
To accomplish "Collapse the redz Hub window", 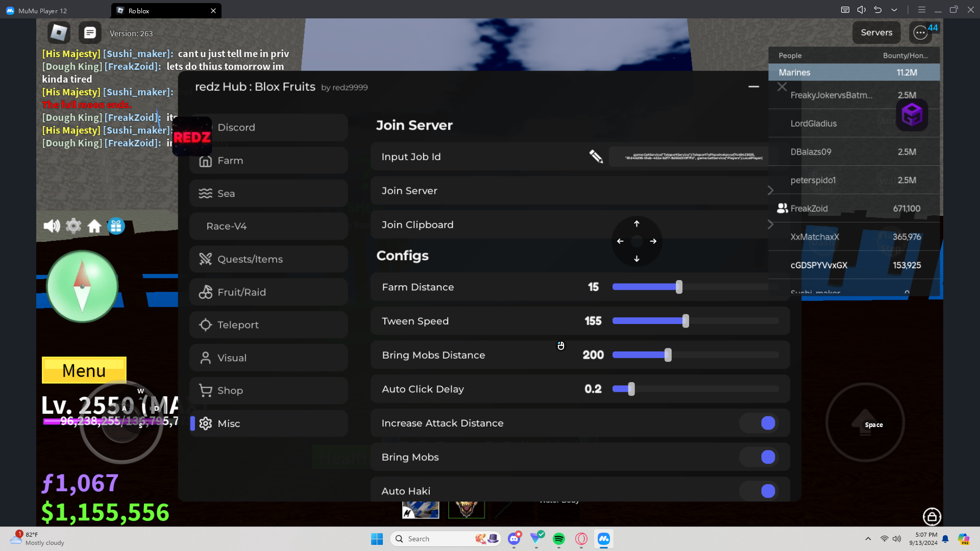I will [x=753, y=87].
